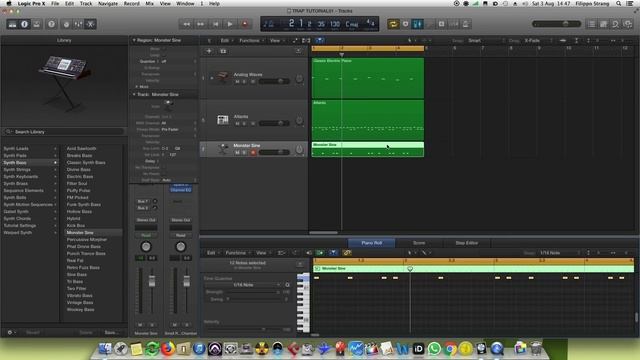Go to beginning transport button
640x360 pixels.
pos(215,24)
